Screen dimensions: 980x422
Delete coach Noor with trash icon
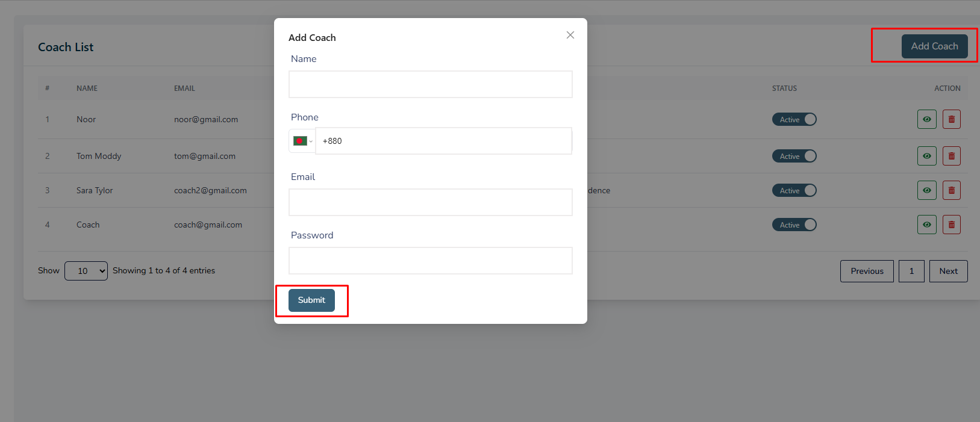click(952, 119)
